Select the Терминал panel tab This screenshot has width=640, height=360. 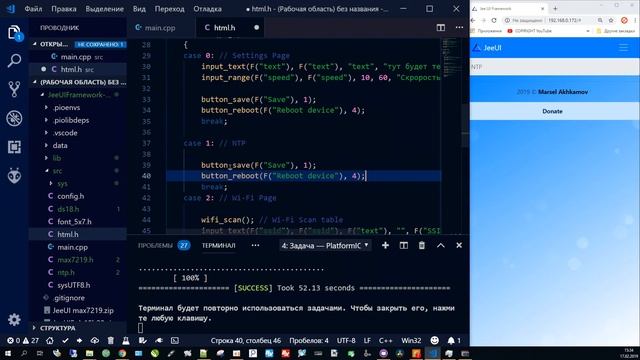pos(218,245)
